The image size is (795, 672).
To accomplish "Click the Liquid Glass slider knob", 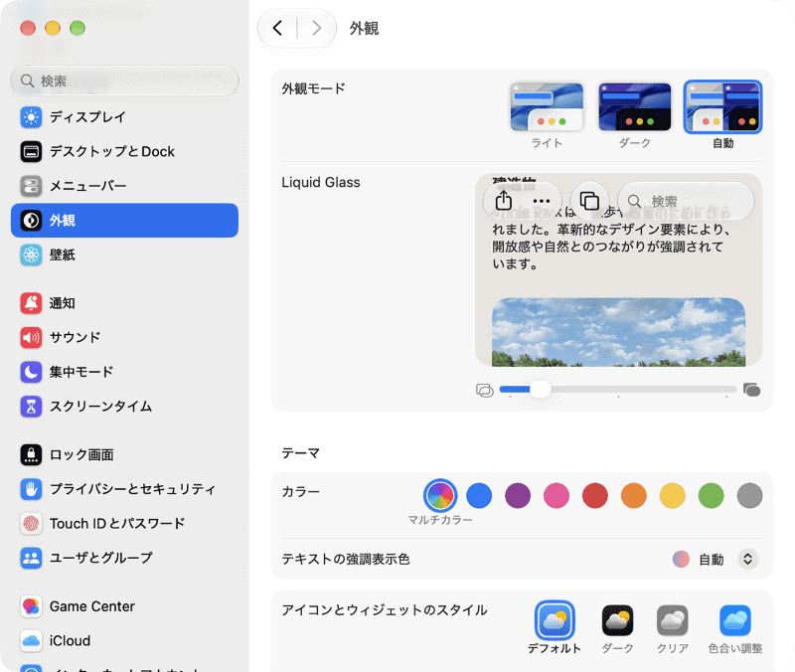I will click(x=541, y=389).
